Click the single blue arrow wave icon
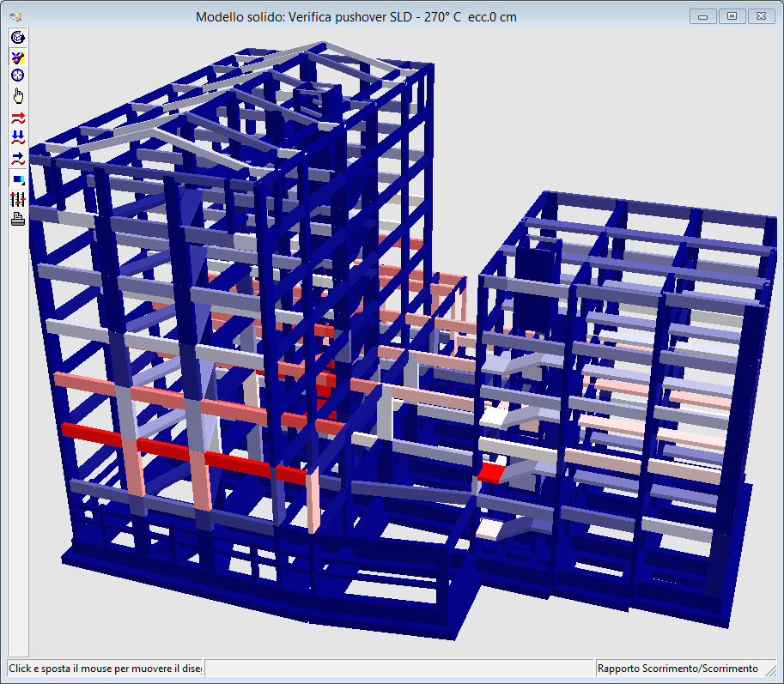 [x=17, y=158]
